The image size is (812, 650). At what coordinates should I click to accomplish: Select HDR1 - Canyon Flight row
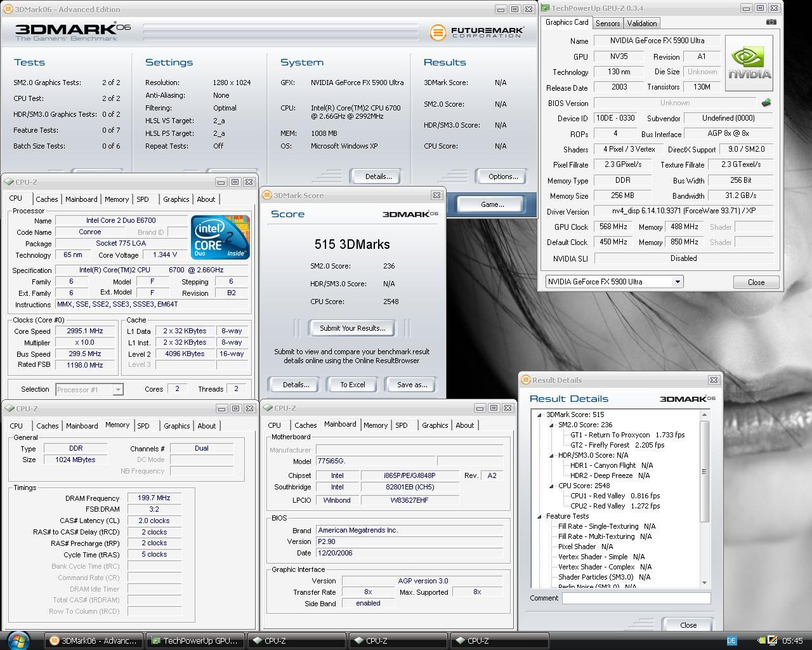click(612, 465)
